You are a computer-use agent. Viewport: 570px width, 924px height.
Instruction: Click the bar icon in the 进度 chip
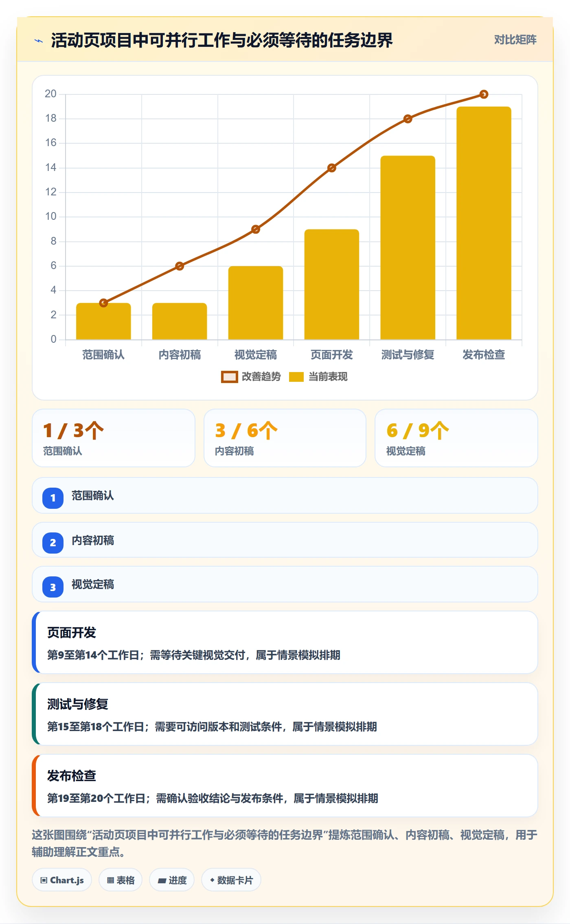coord(162,881)
